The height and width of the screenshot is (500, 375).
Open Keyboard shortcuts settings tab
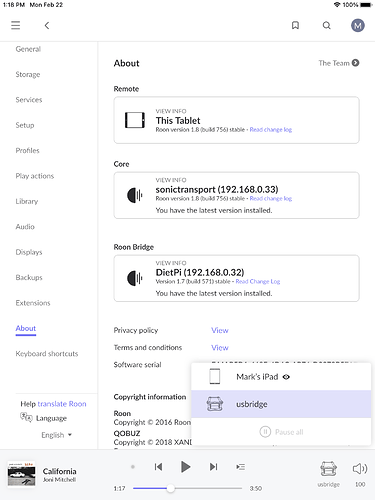click(47, 354)
